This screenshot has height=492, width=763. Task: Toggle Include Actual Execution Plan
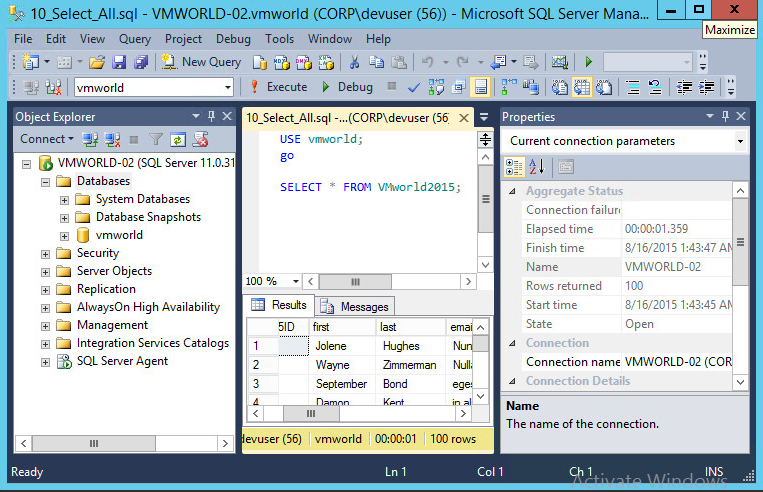click(509, 88)
